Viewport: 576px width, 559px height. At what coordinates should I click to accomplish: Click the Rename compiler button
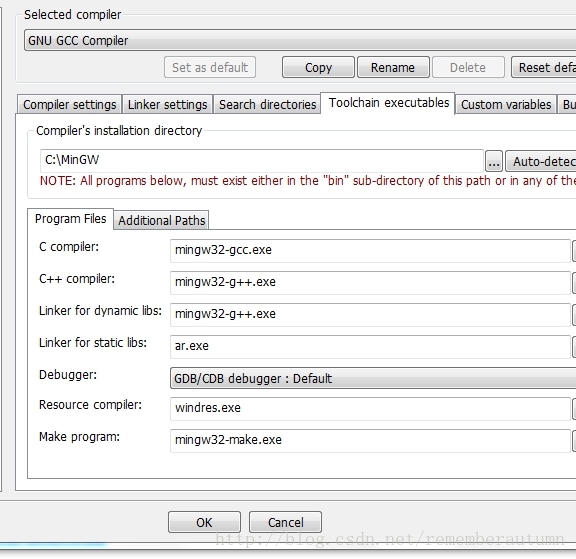[393, 67]
